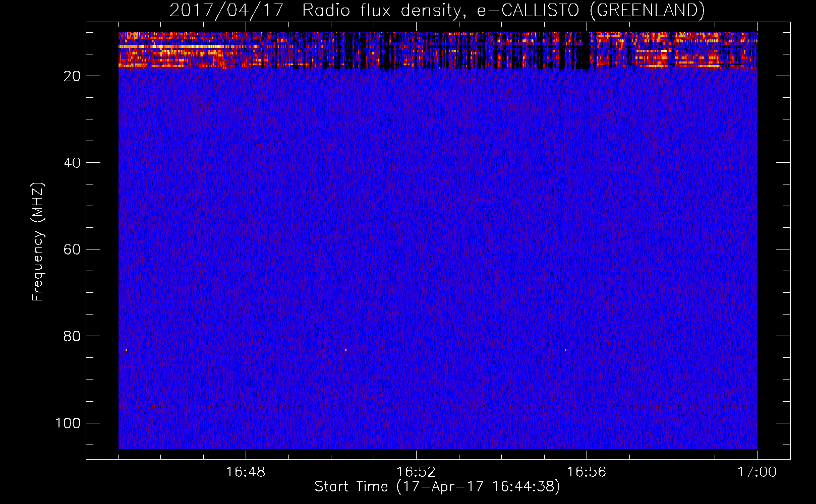816x504 pixels.
Task: Click the 40 MHz frequency tick label
Action: 72,163
